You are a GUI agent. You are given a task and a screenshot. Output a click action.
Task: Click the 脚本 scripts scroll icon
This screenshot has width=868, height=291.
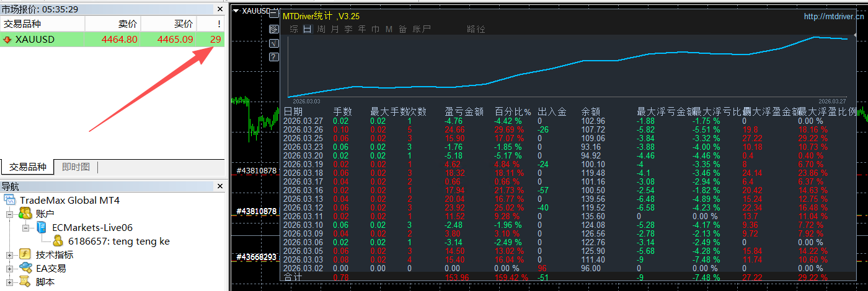[25, 282]
